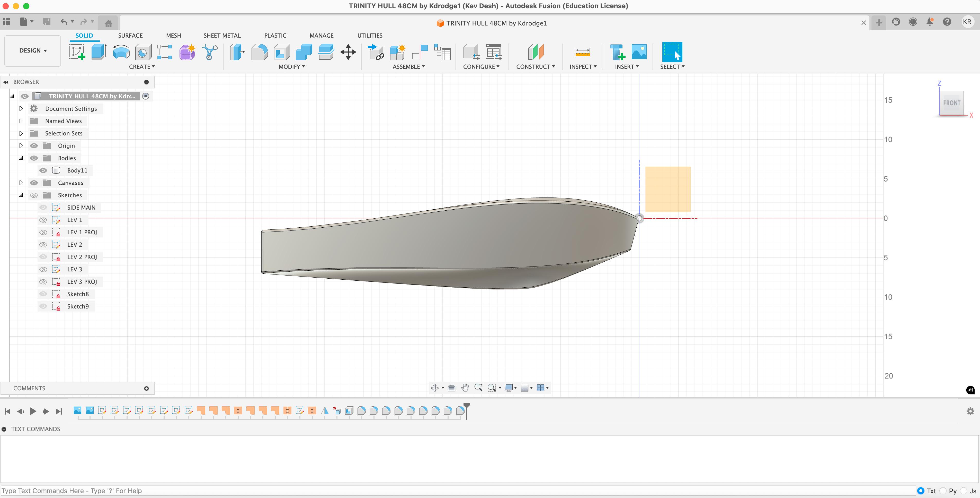Click the Move/Copy arrows icon
Image resolution: width=980 pixels, height=498 pixels.
348,52
